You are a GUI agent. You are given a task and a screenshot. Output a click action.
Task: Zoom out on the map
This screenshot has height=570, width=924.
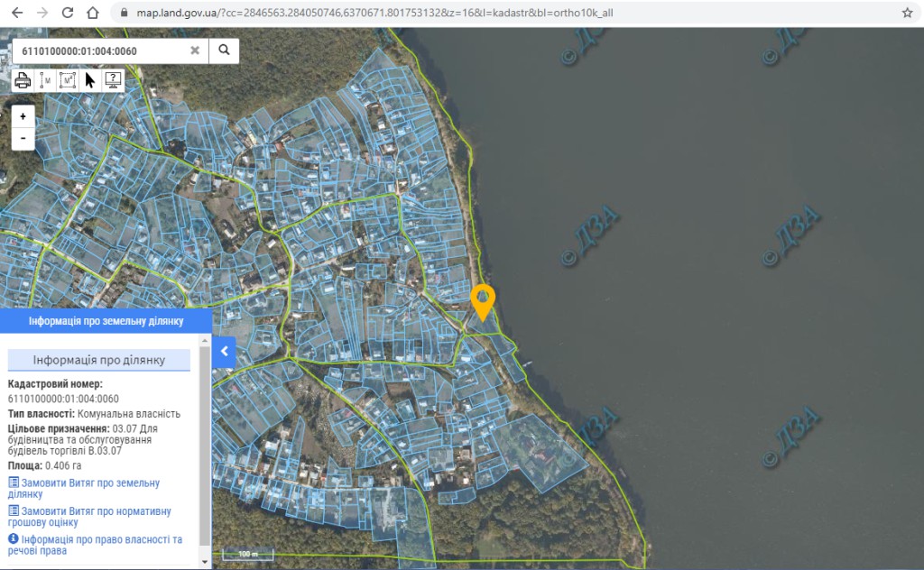coord(23,138)
